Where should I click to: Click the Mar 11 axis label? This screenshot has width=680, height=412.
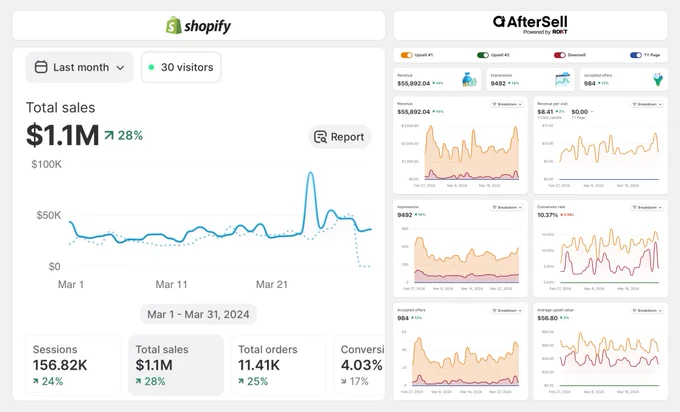coord(171,284)
